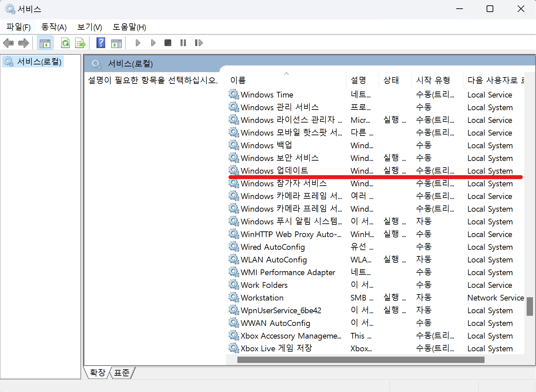
Task: Select the WMI Performance Adapter service
Action: point(376,272)
